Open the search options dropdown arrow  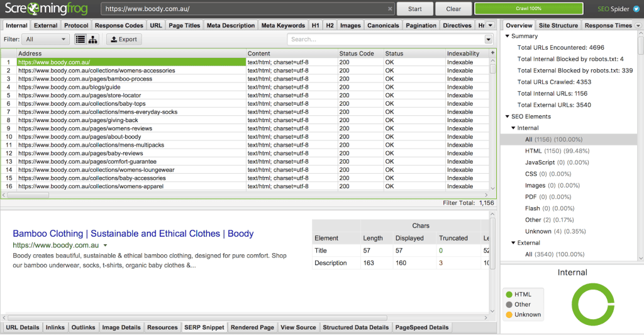pos(488,40)
